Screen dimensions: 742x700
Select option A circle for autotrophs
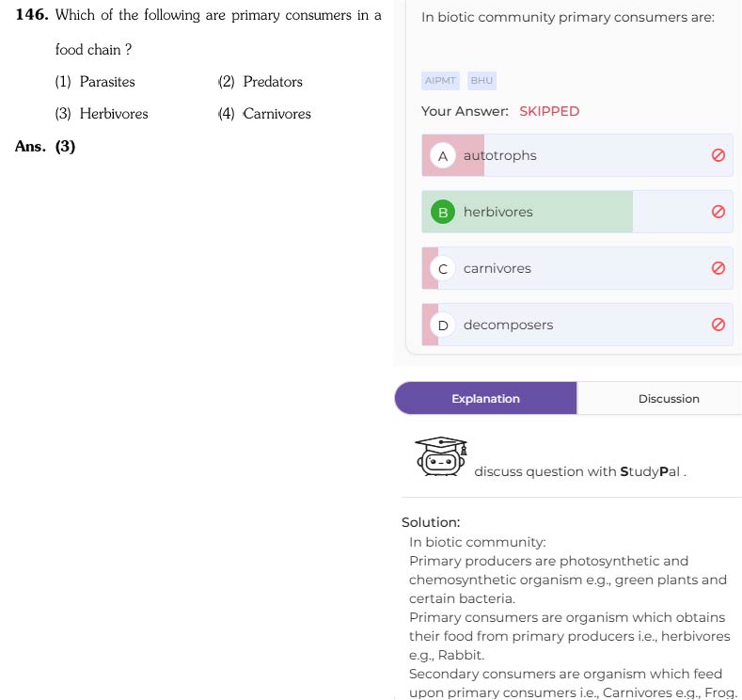click(442, 156)
